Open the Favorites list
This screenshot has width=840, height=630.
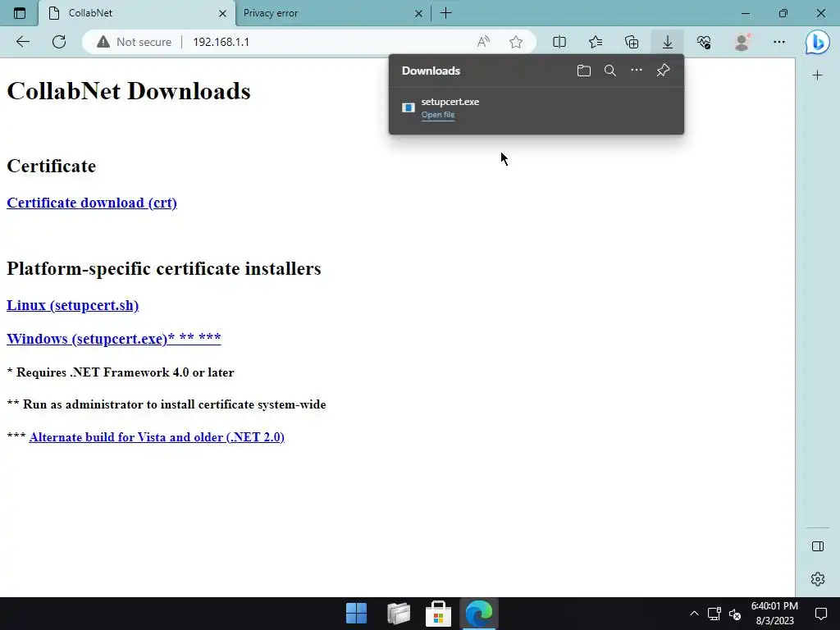pyautogui.click(x=596, y=42)
